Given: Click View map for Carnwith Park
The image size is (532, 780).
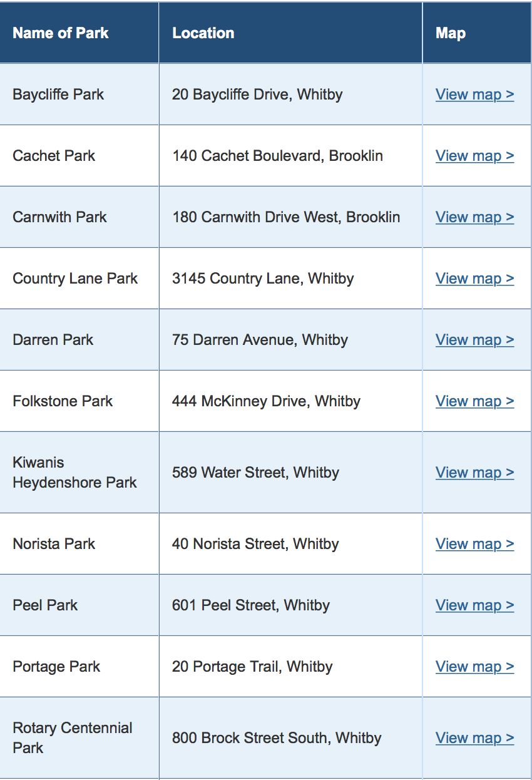Looking at the screenshot, I should point(474,217).
